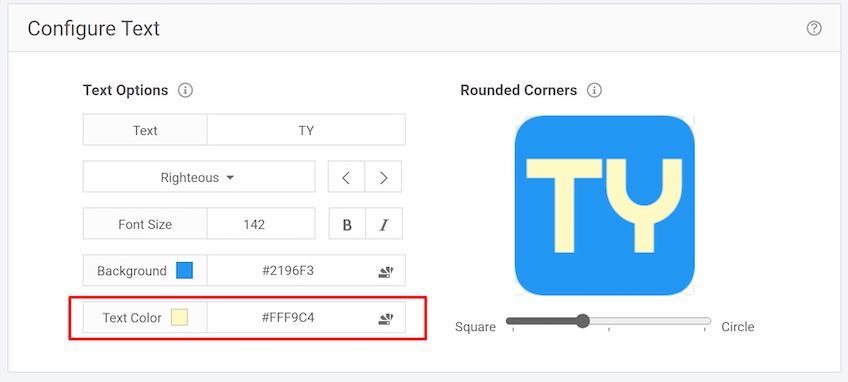Click the rounded corners slider handle
The width and height of the screenshot is (848, 382).
tap(582, 321)
